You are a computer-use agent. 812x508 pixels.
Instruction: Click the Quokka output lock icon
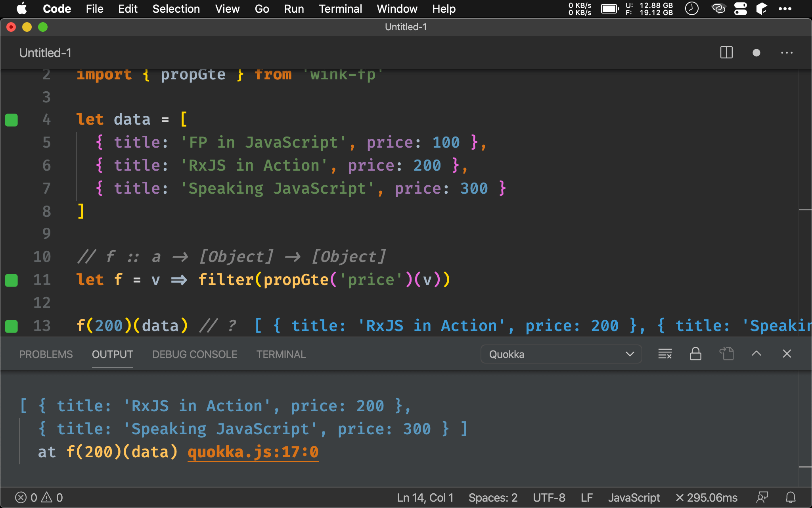695,354
